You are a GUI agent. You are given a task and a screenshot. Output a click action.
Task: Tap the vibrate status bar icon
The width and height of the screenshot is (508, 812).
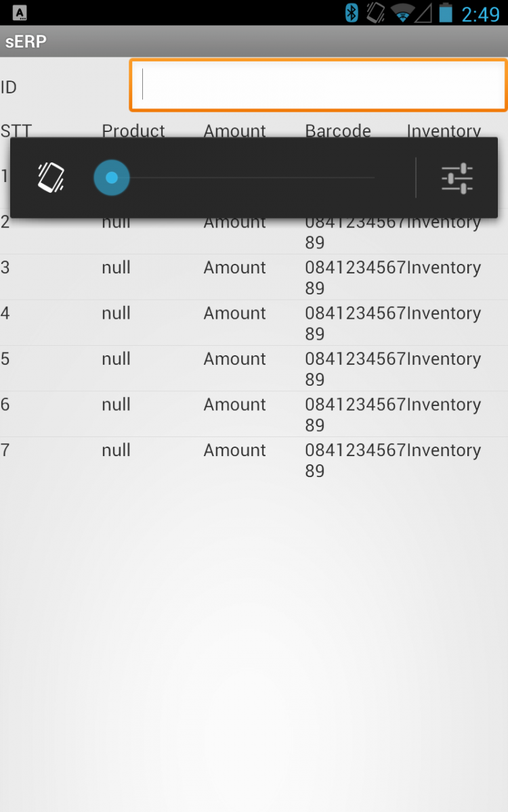(375, 13)
